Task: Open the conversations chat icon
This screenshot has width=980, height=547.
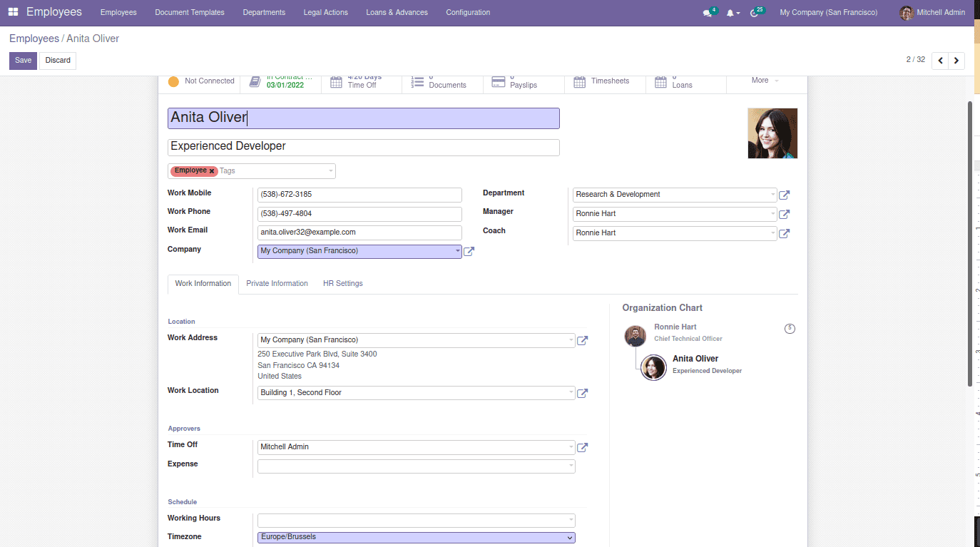Action: (x=708, y=13)
